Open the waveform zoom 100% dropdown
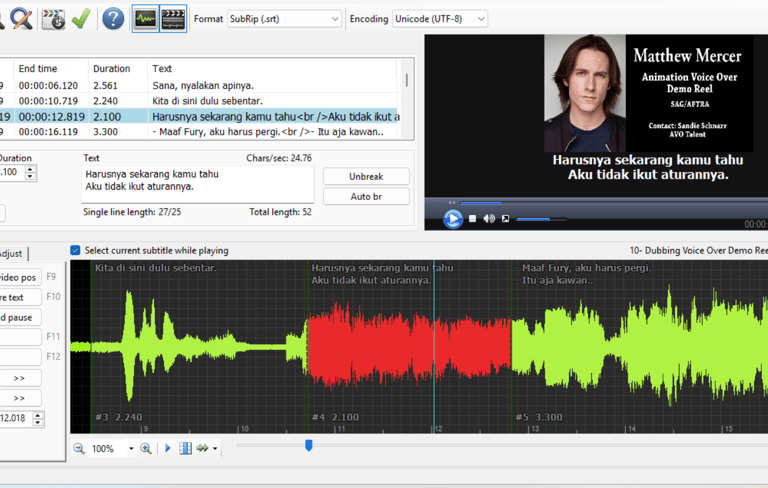 [x=131, y=448]
